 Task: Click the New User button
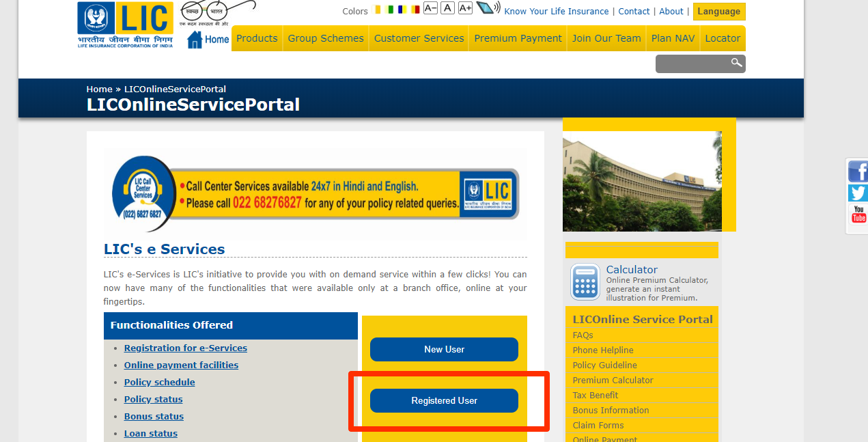[444, 349]
